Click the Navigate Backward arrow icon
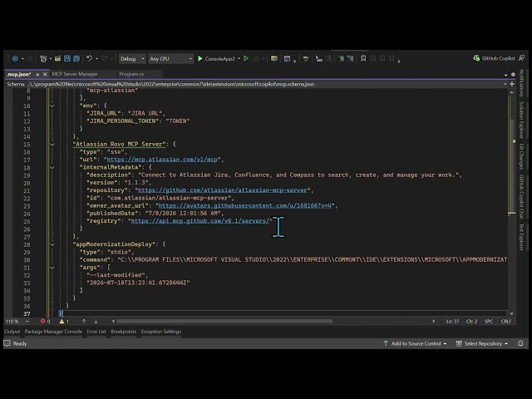532x399 pixels. (15, 59)
